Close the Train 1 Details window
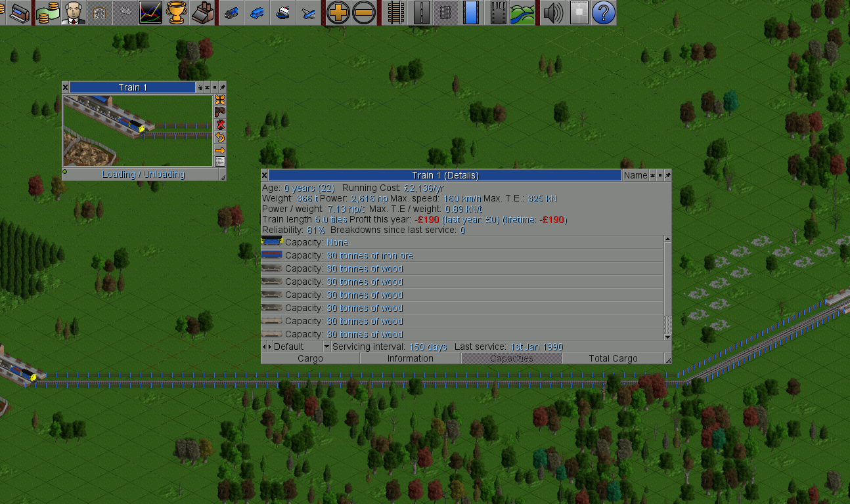 click(265, 175)
